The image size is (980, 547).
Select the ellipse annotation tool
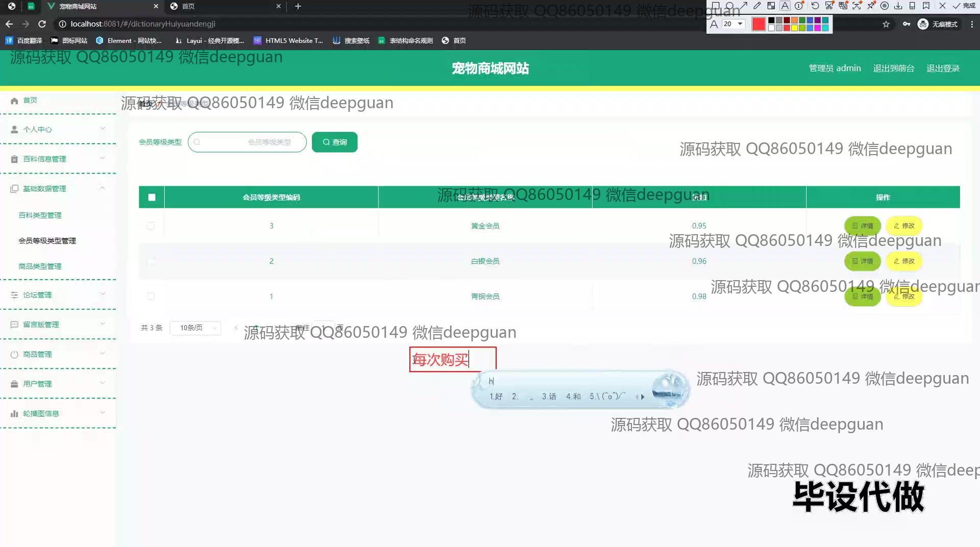tap(729, 6)
